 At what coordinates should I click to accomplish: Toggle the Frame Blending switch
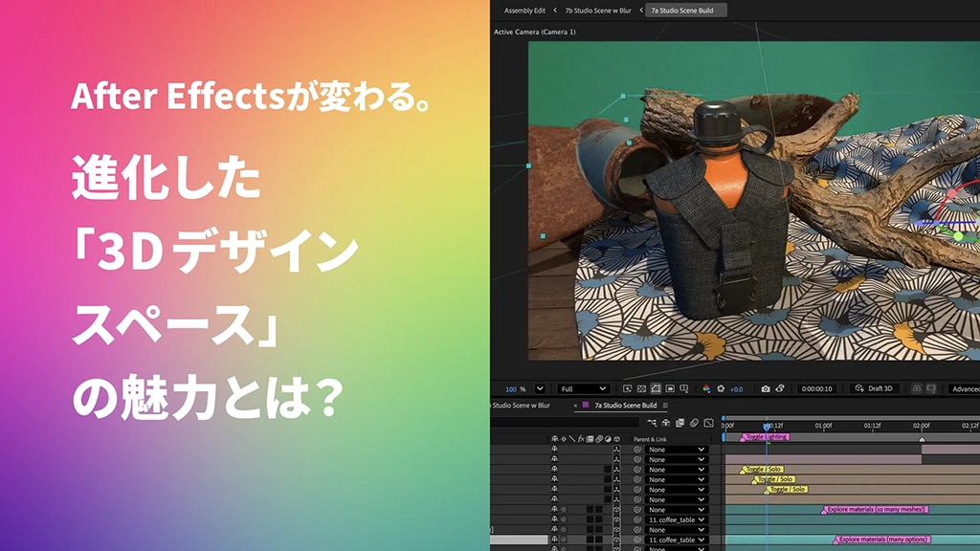[x=679, y=424]
